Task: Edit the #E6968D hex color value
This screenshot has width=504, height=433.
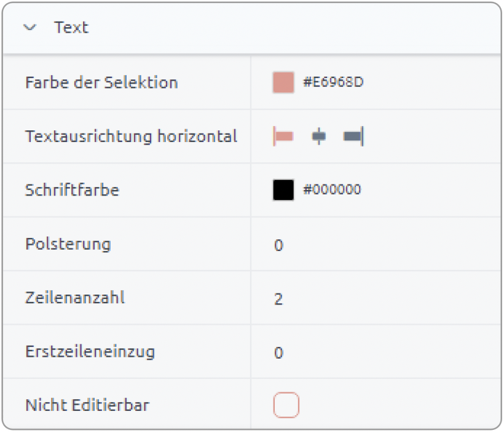Action: 333,82
